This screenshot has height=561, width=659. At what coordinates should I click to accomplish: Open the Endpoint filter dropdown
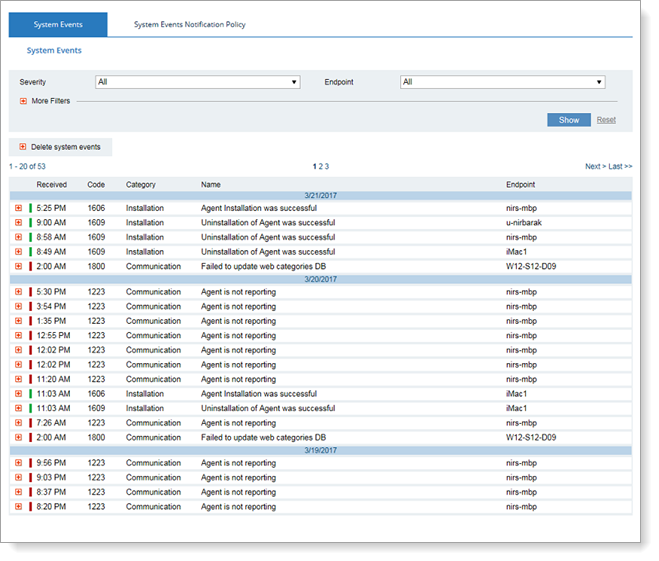pyautogui.click(x=502, y=82)
